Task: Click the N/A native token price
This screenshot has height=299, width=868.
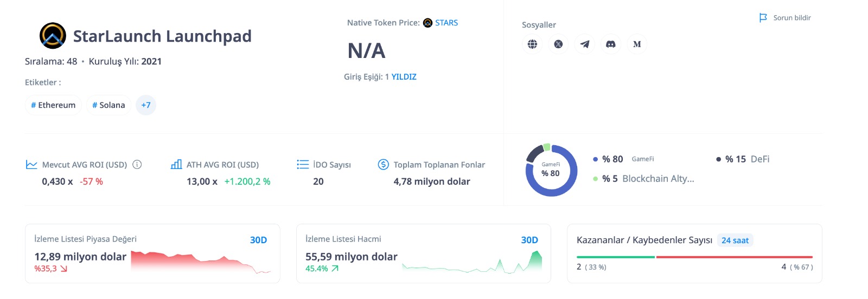Action: tap(366, 51)
